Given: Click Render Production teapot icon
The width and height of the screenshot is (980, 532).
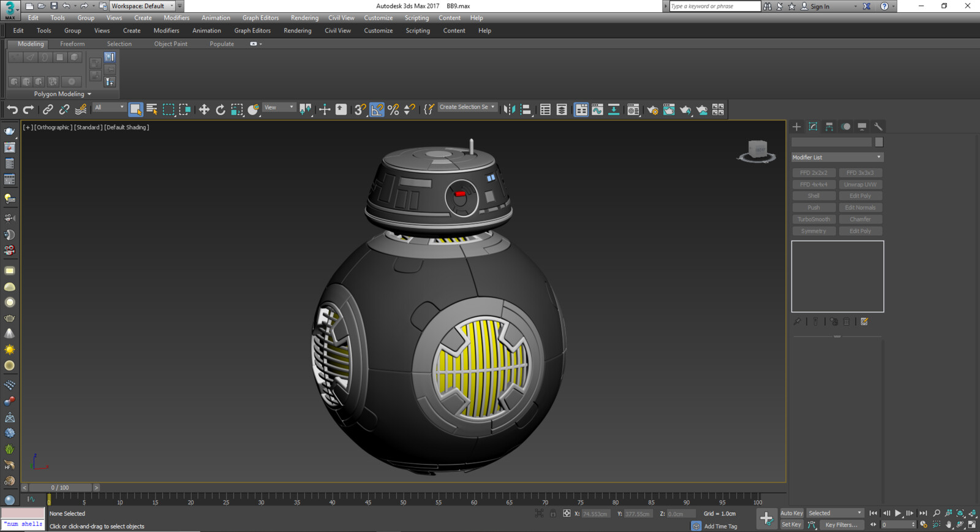Looking at the screenshot, I should pos(685,110).
